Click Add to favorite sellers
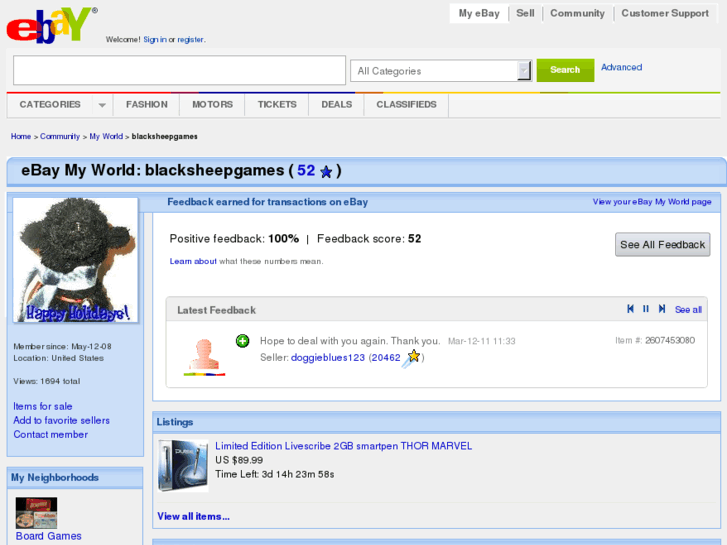 tap(62, 420)
